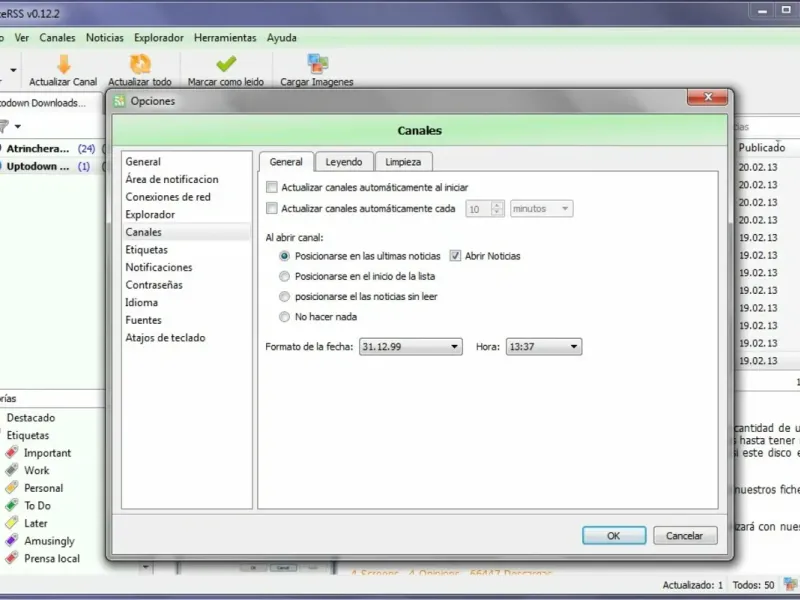This screenshot has width=800, height=600.
Task: Select the No hacer nada radio option
Action: [284, 317]
